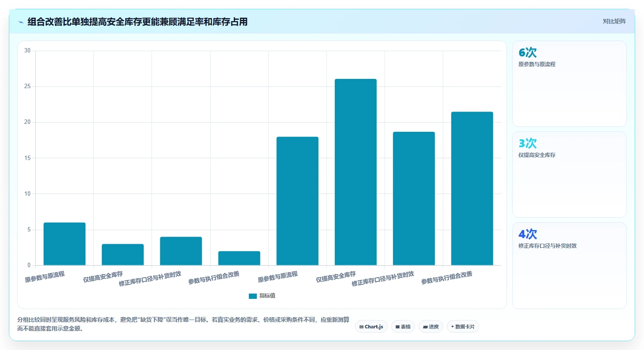Click x-axis label 修正库存口径与补货时效 under the 4 bar

[x=150, y=279]
